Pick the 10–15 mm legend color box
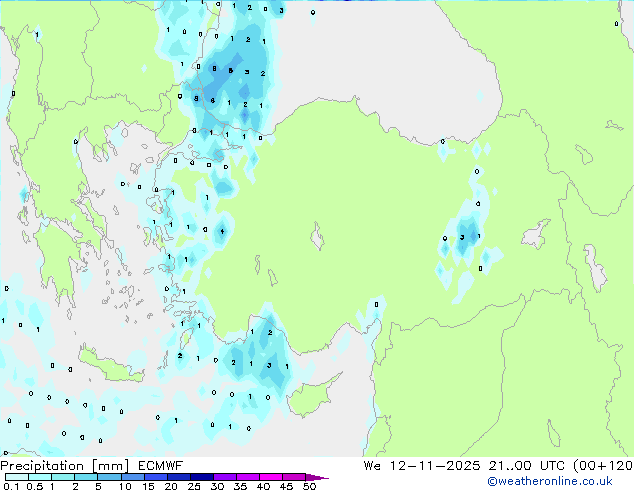The height and width of the screenshot is (490, 634). [132, 477]
